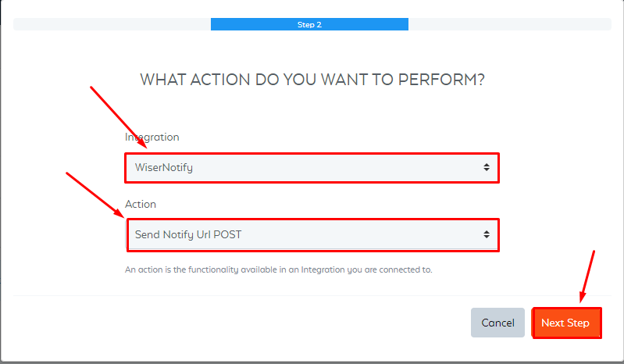Viewport: 624px width, 364px height.
Task: Open the Action select box
Action: pyautogui.click(x=311, y=234)
